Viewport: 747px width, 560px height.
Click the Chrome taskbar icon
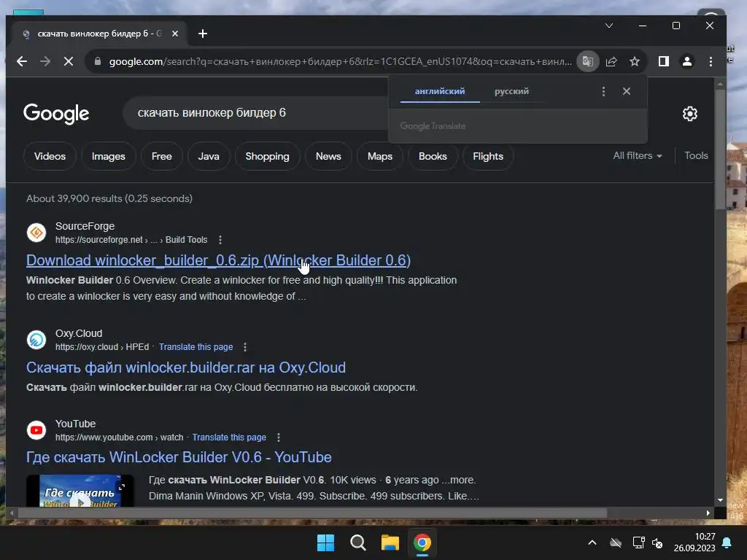point(422,542)
